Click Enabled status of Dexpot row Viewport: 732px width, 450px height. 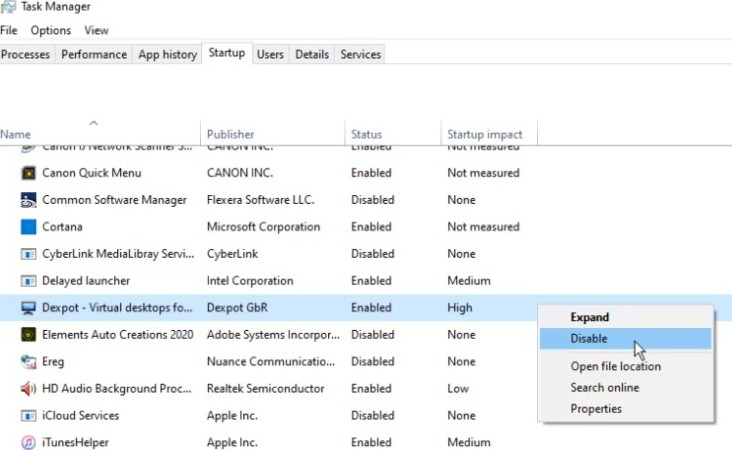pyautogui.click(x=371, y=308)
